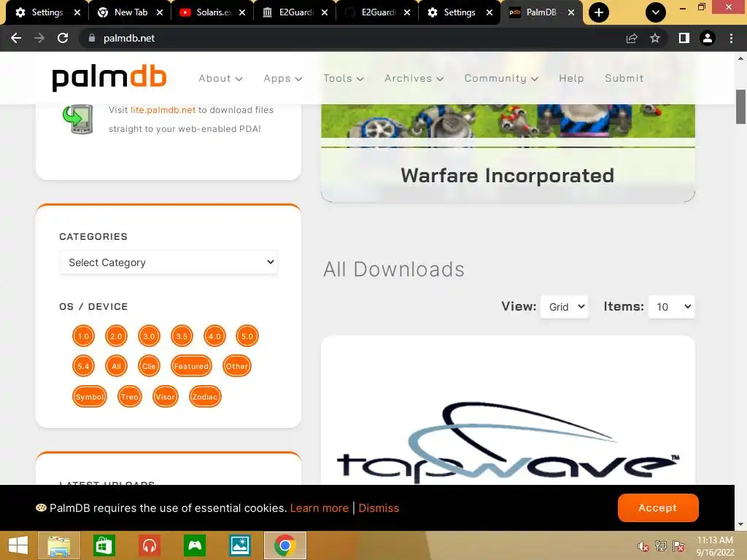Expand the Tools menu
The height and width of the screenshot is (560, 747).
tap(344, 78)
